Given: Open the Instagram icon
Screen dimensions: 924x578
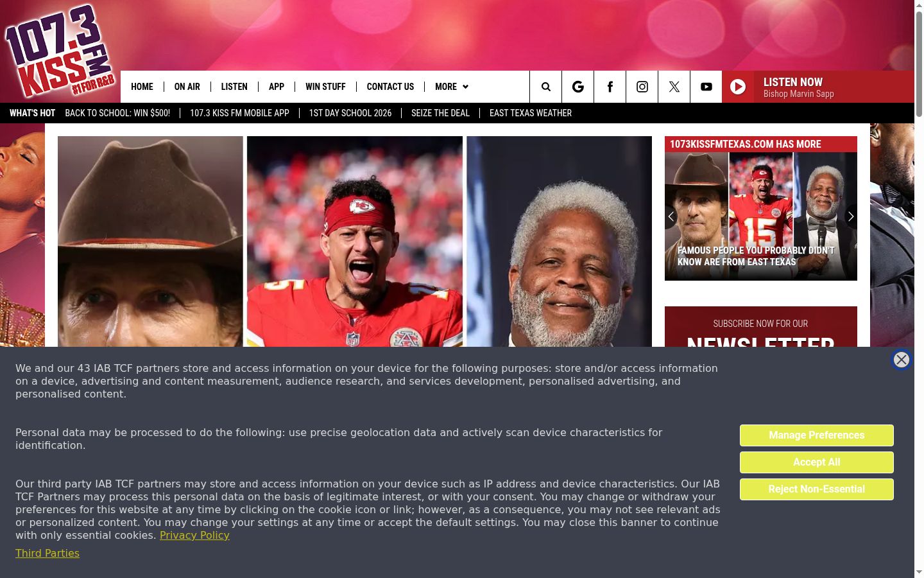Looking at the screenshot, I should pos(642,87).
